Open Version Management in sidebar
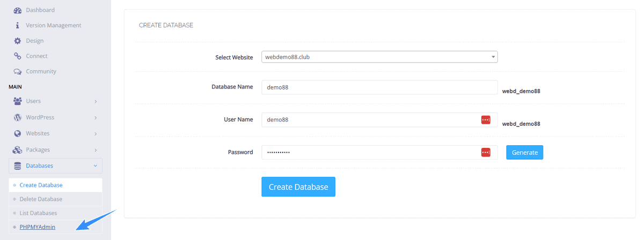Image resolution: width=644 pixels, height=240 pixels. click(54, 25)
